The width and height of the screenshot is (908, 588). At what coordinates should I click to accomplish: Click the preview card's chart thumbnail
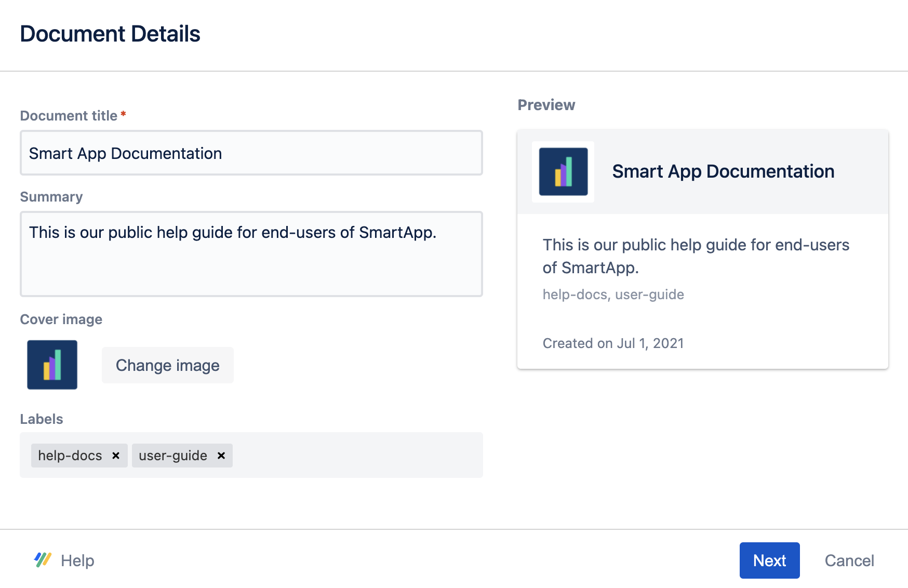tap(563, 172)
